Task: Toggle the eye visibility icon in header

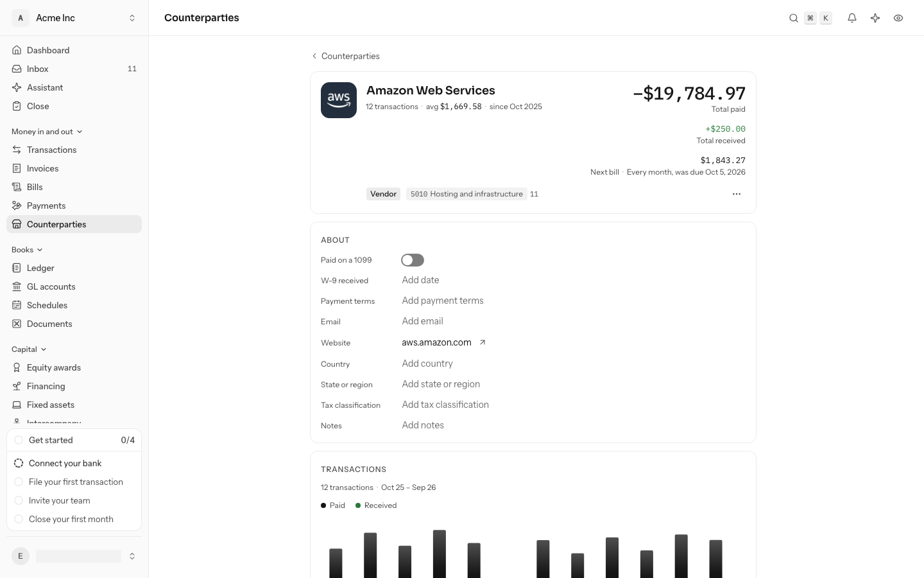Action: tap(898, 18)
